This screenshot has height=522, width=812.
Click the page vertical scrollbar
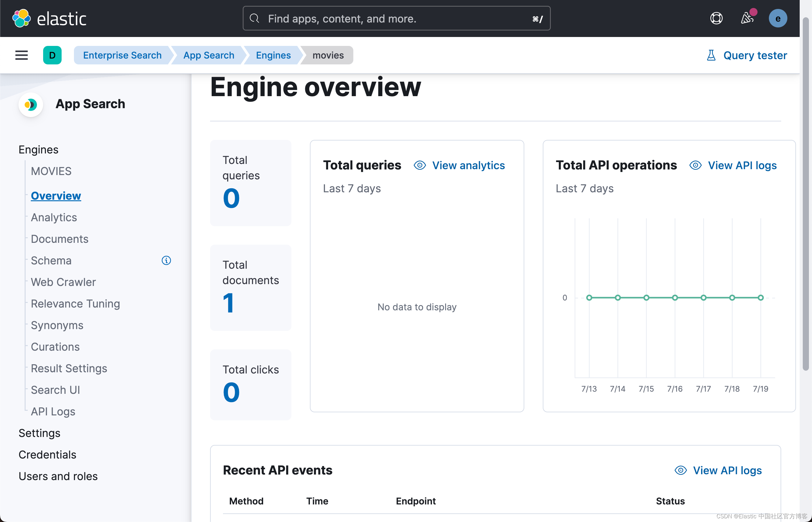(x=806, y=193)
